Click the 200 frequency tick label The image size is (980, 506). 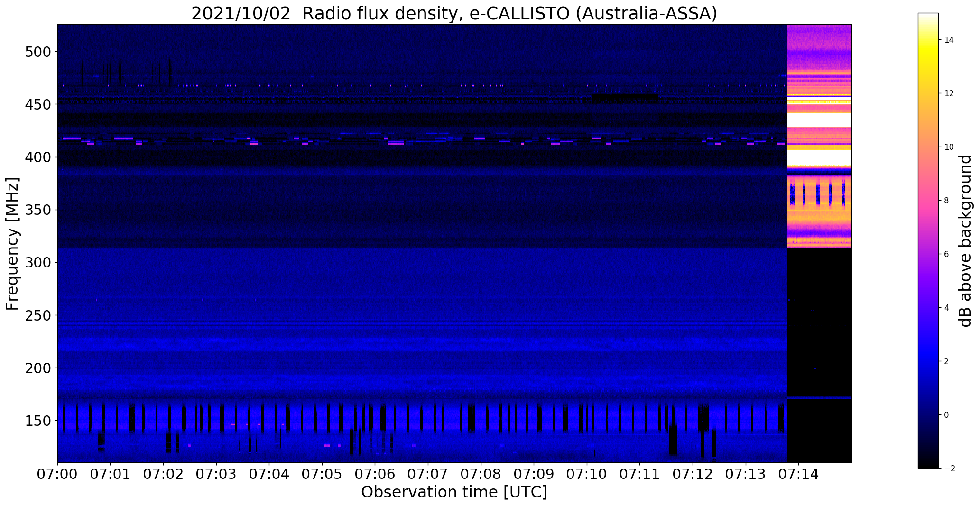(x=37, y=368)
